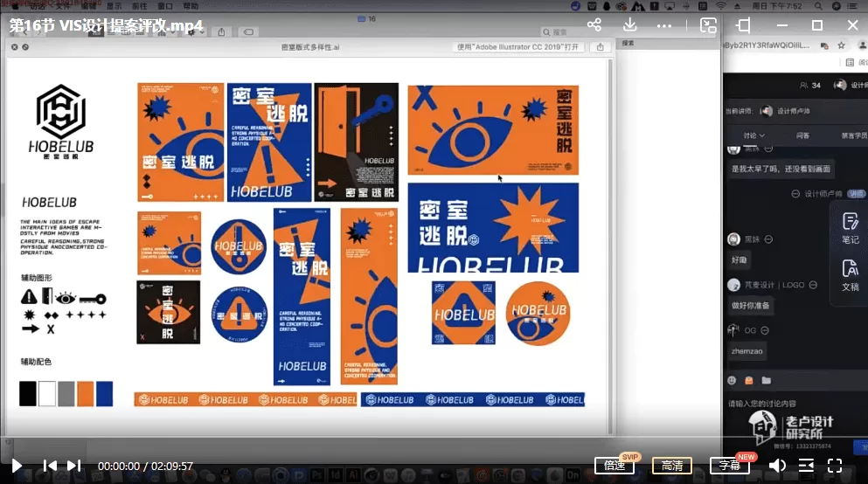868x484 pixels.
Task: Mute the video volume speaker icon
Action: (x=776, y=466)
